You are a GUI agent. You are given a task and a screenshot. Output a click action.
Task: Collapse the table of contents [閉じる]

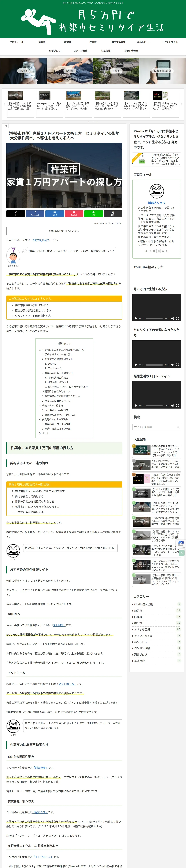pyautogui.click(x=67, y=344)
